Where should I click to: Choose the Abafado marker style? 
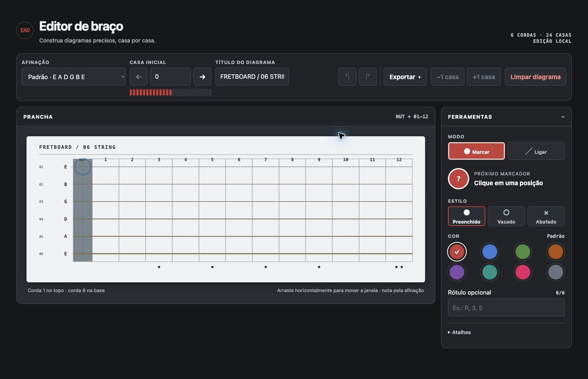(x=546, y=216)
